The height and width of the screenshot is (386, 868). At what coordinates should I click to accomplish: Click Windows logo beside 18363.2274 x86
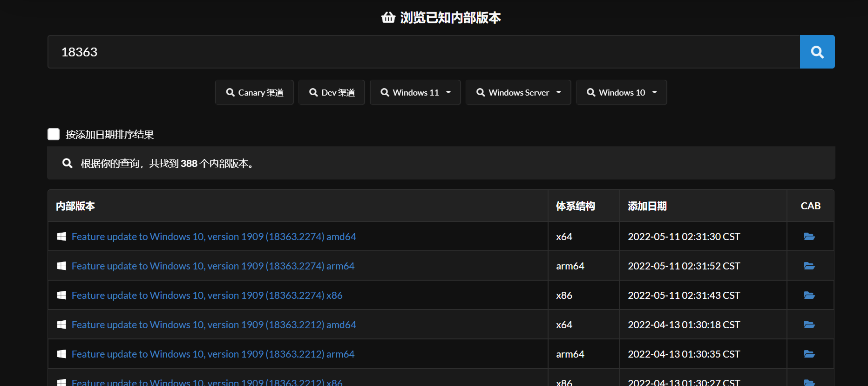pos(61,296)
